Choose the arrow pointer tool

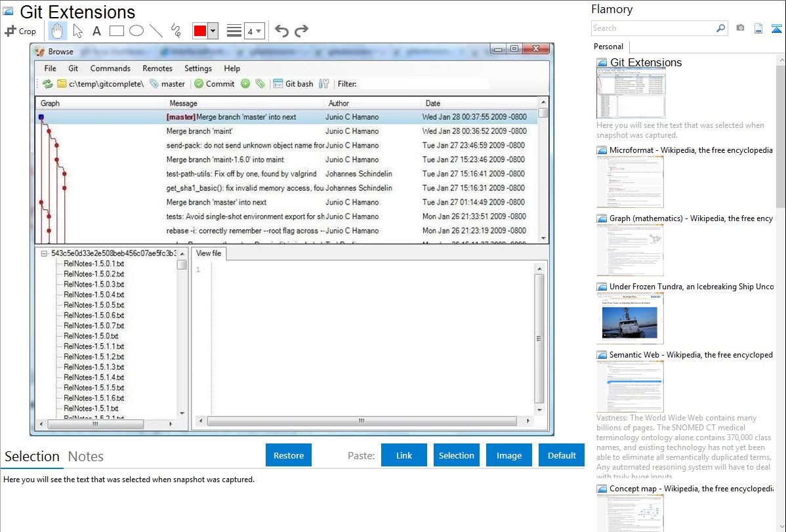(x=77, y=31)
